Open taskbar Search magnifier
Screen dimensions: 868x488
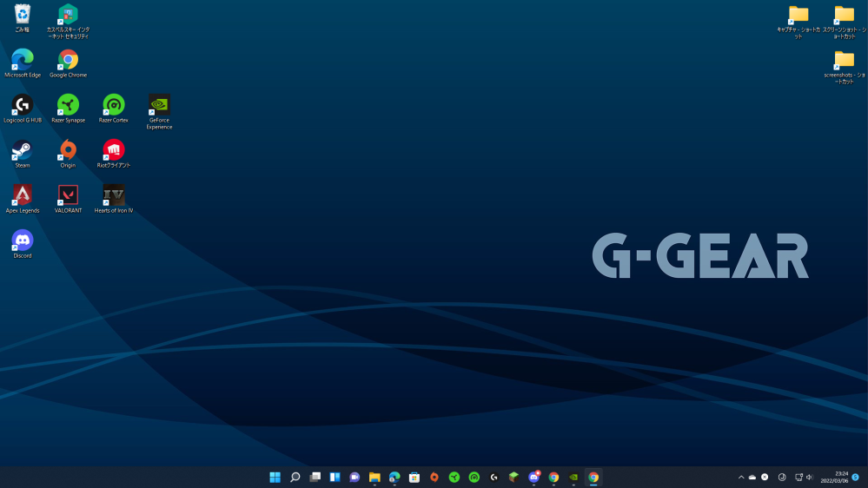(x=295, y=477)
